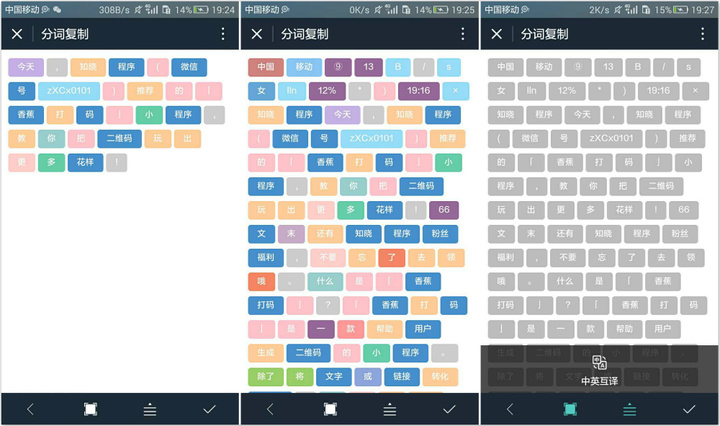Tap the 19:16 chip on middle screen
The height and width of the screenshot is (426, 720).
tap(418, 91)
